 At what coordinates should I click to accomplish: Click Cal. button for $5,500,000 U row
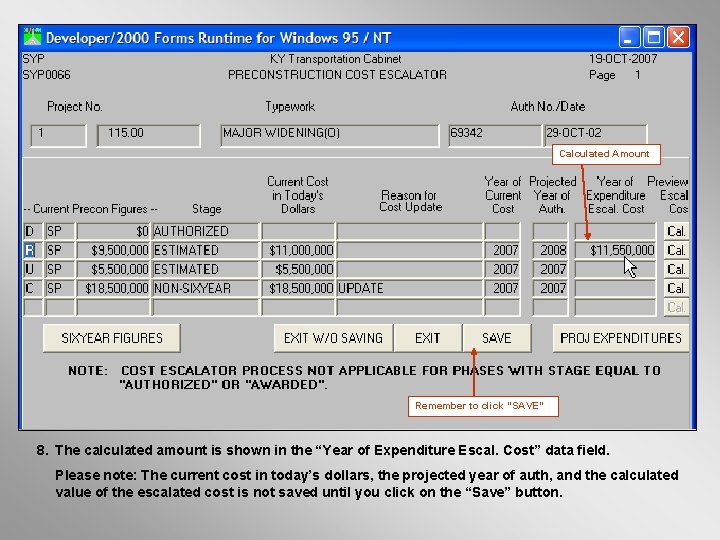pos(676,270)
